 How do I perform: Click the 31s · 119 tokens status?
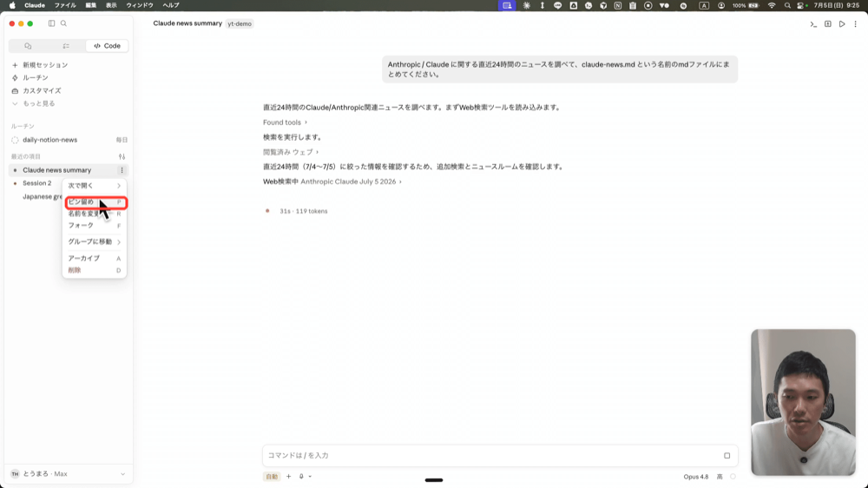[303, 211]
